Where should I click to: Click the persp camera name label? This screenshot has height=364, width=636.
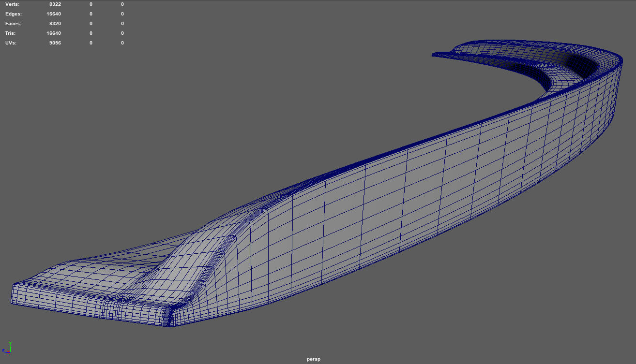pyautogui.click(x=313, y=359)
